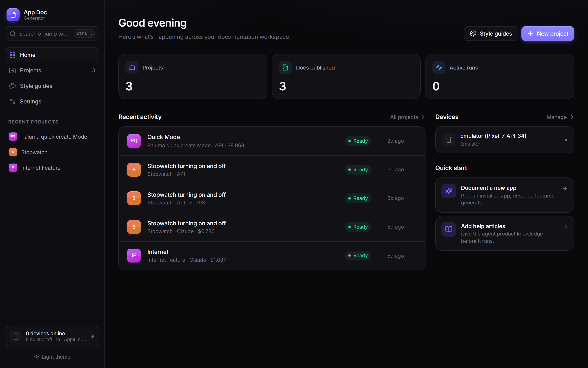
Task: Open Internet Feature in recent projects
Action: [52, 168]
